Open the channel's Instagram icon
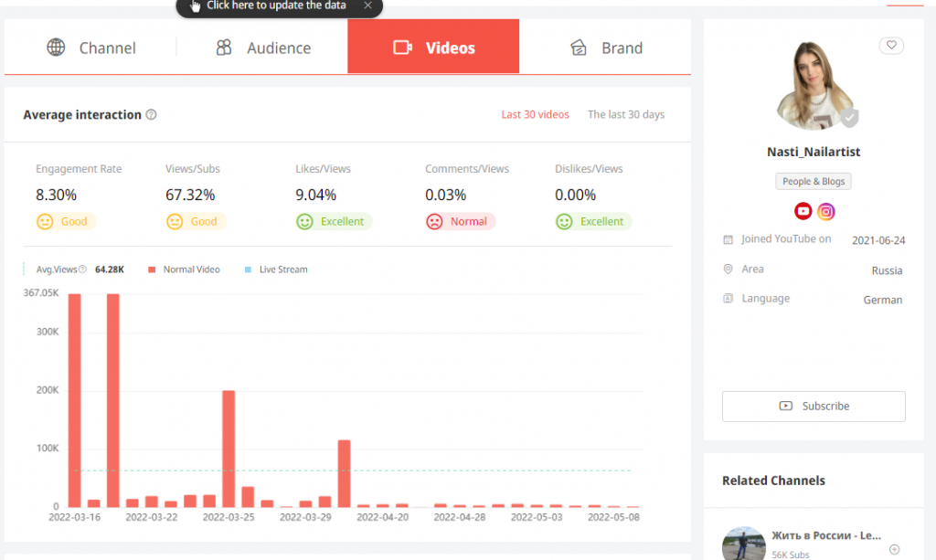 (x=826, y=211)
